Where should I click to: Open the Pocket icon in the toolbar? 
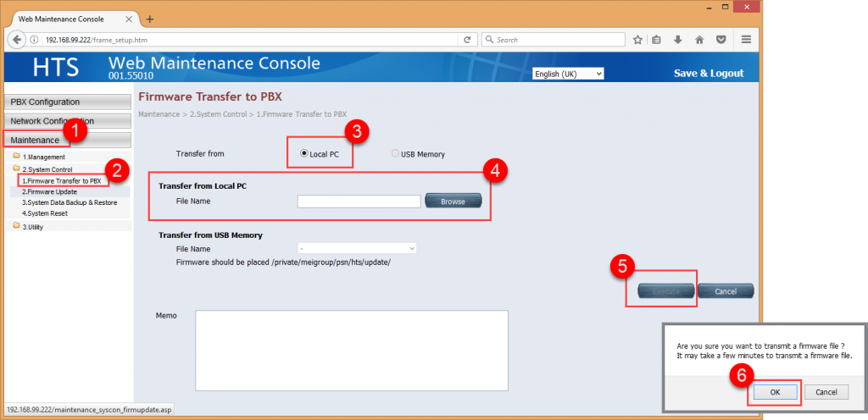[x=721, y=40]
